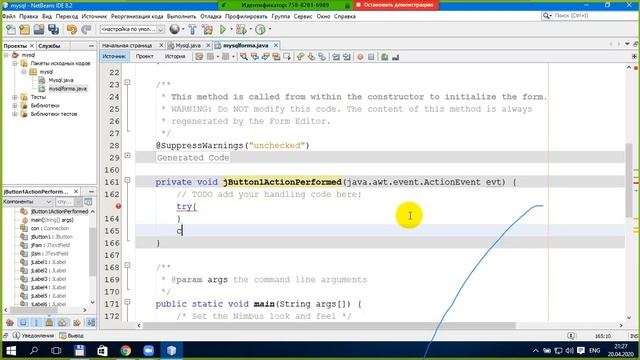Viewport: 640px width, 360px height.
Task: Undo the last edit with the toolbar arrow
Action: pyautogui.click(x=72, y=29)
